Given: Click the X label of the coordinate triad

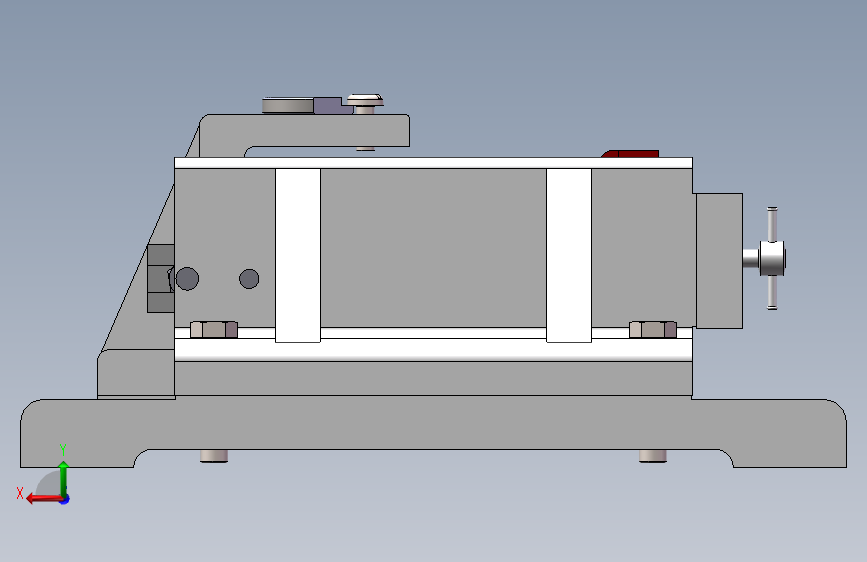Looking at the screenshot, I should tap(20, 493).
